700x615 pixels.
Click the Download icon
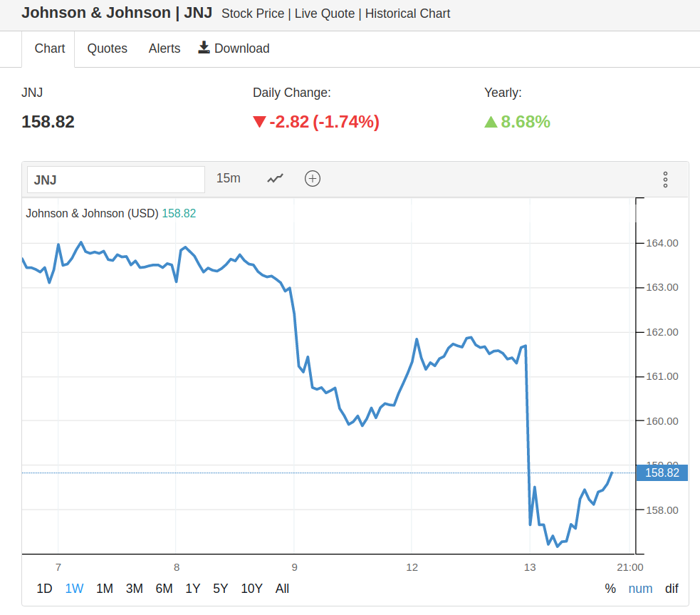click(x=204, y=48)
